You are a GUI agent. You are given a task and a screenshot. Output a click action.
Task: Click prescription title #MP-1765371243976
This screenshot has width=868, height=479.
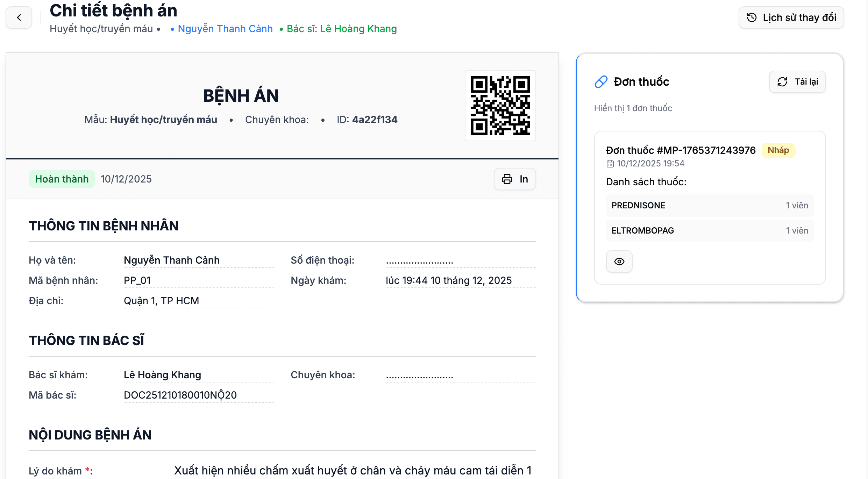pyautogui.click(x=681, y=150)
